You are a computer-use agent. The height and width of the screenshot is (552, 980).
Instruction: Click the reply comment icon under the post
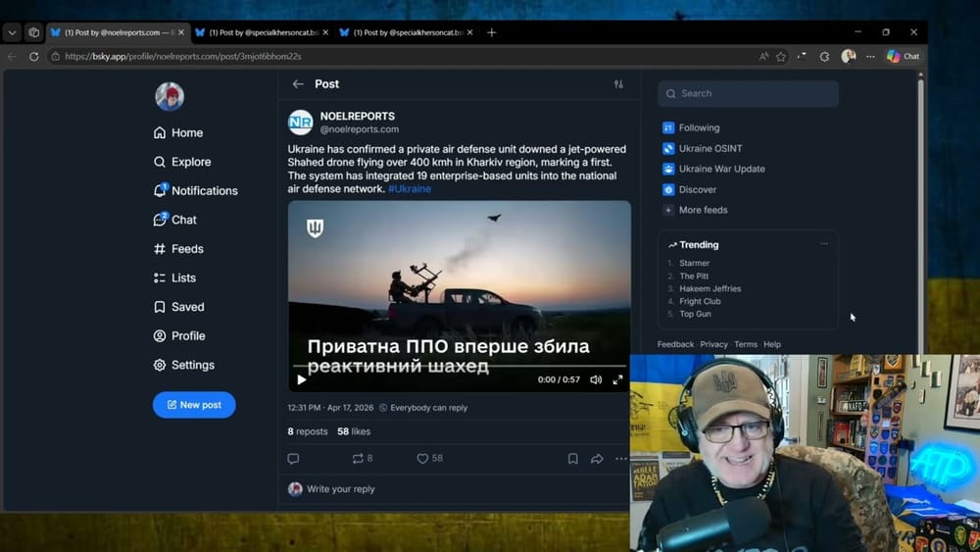[x=293, y=458]
